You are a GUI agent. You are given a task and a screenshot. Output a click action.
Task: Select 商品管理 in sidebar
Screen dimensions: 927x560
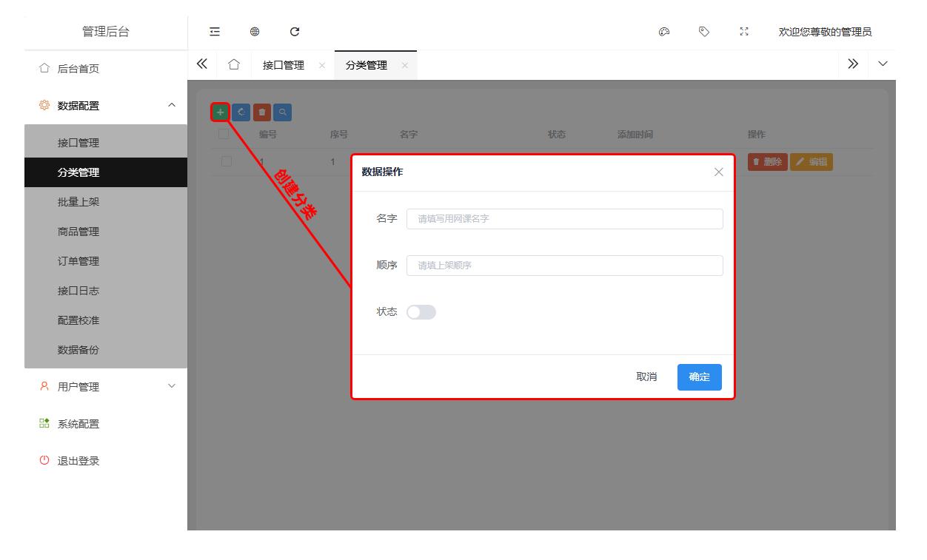pos(106,232)
